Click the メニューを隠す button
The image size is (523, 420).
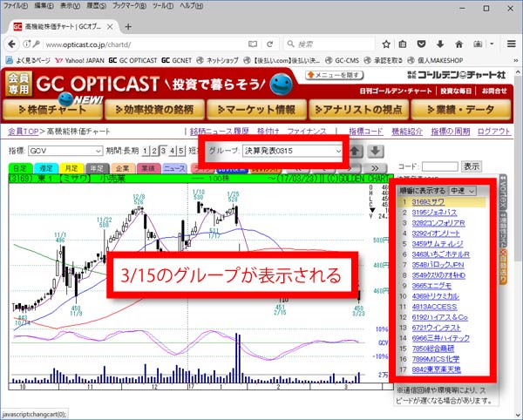pyautogui.click(x=334, y=75)
